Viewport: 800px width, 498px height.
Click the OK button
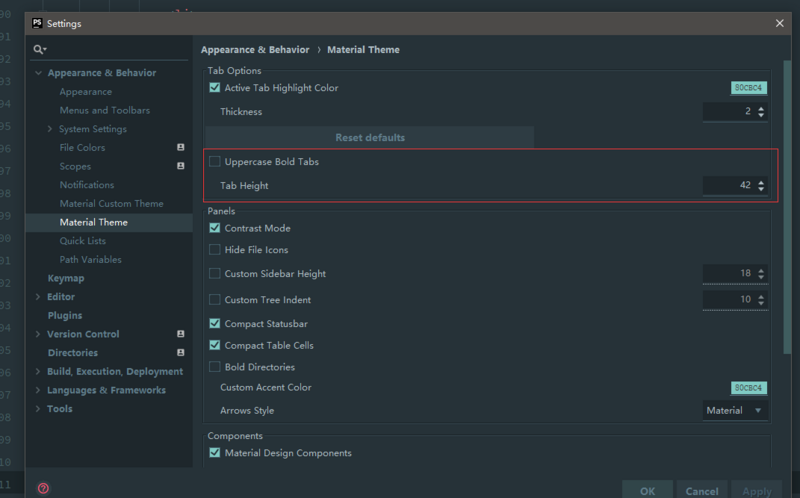pyautogui.click(x=647, y=490)
